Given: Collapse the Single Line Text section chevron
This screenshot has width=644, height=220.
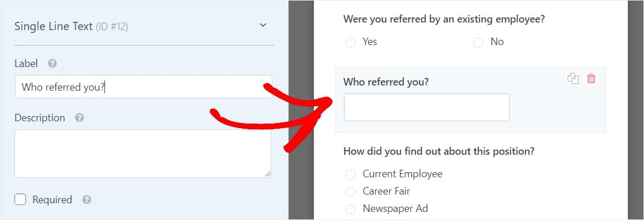Looking at the screenshot, I should (263, 25).
